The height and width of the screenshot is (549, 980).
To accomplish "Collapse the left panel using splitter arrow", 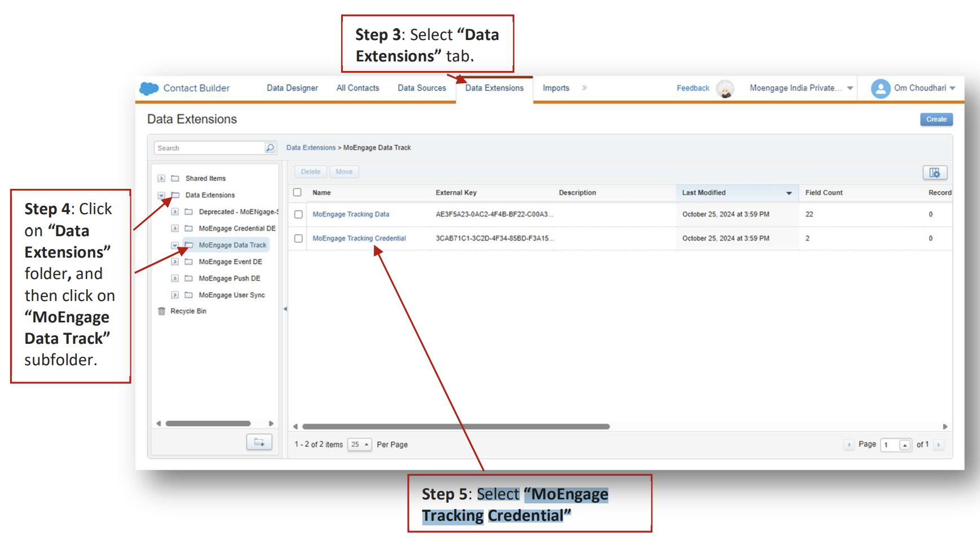I will tap(285, 309).
